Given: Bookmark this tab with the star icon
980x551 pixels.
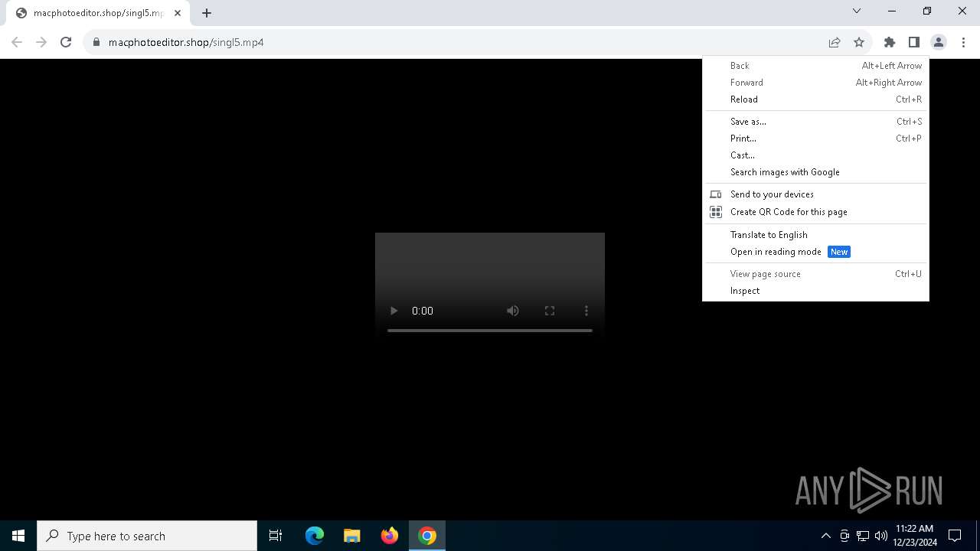Looking at the screenshot, I should click(x=859, y=42).
